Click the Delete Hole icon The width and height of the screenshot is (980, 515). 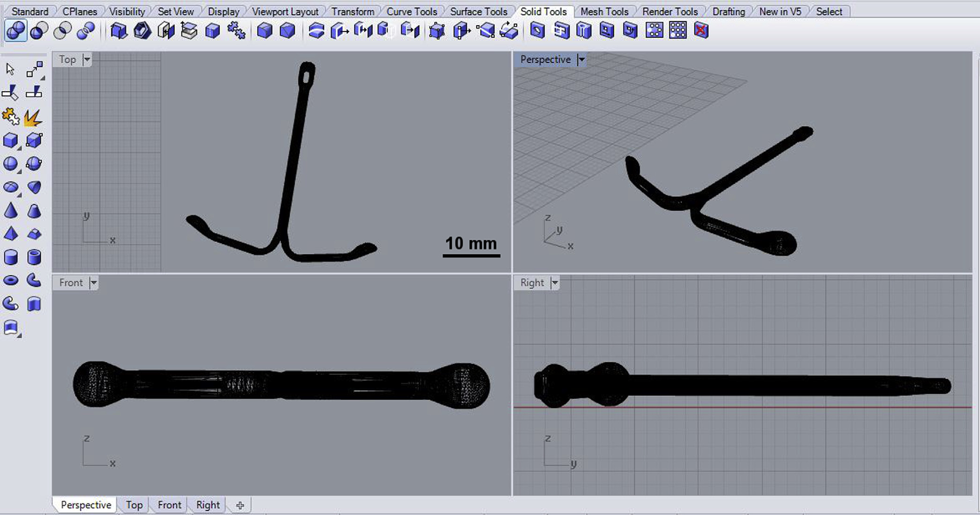701,31
